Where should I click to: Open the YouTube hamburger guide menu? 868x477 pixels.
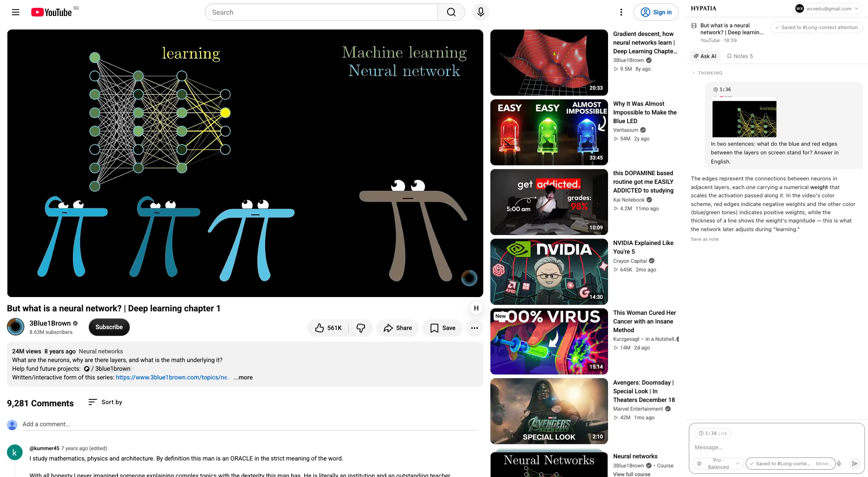[16, 12]
